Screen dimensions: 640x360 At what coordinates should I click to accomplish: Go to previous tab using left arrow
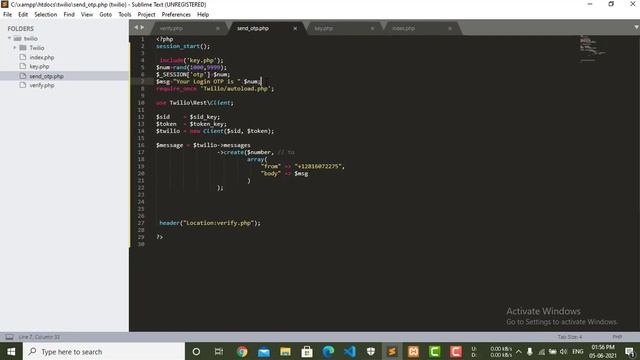136,27
